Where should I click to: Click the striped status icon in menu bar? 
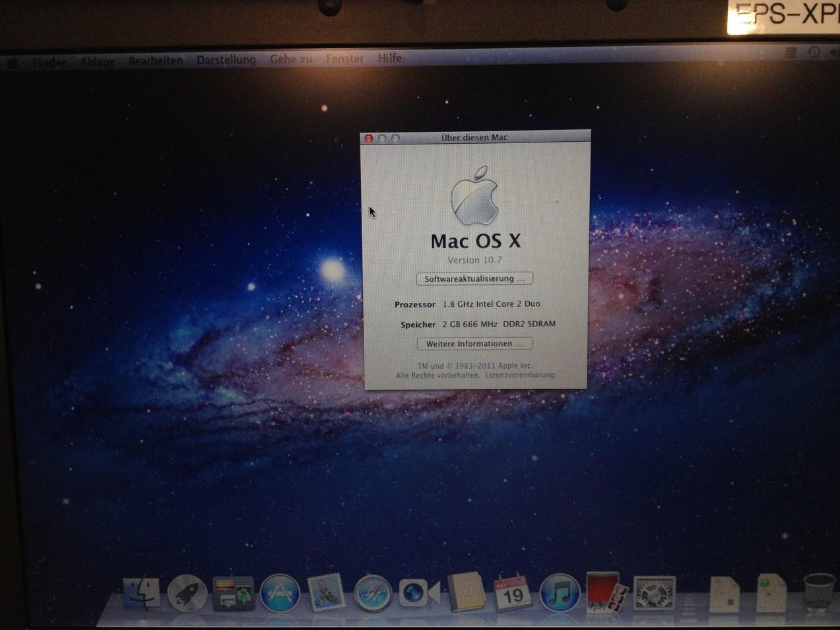pos(791,53)
